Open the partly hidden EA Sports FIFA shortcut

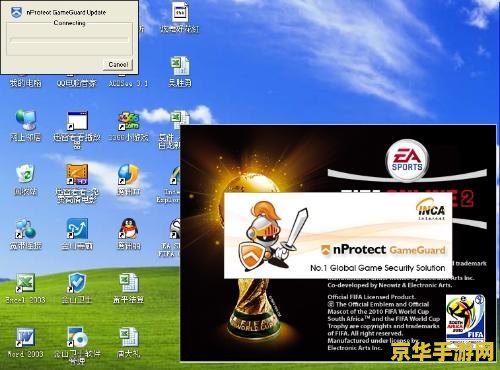tap(175, 229)
